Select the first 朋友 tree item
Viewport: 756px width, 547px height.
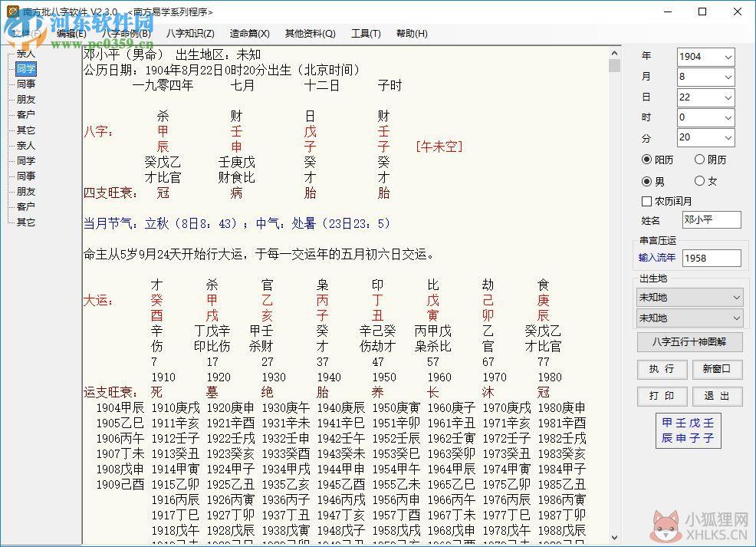pyautogui.click(x=26, y=100)
